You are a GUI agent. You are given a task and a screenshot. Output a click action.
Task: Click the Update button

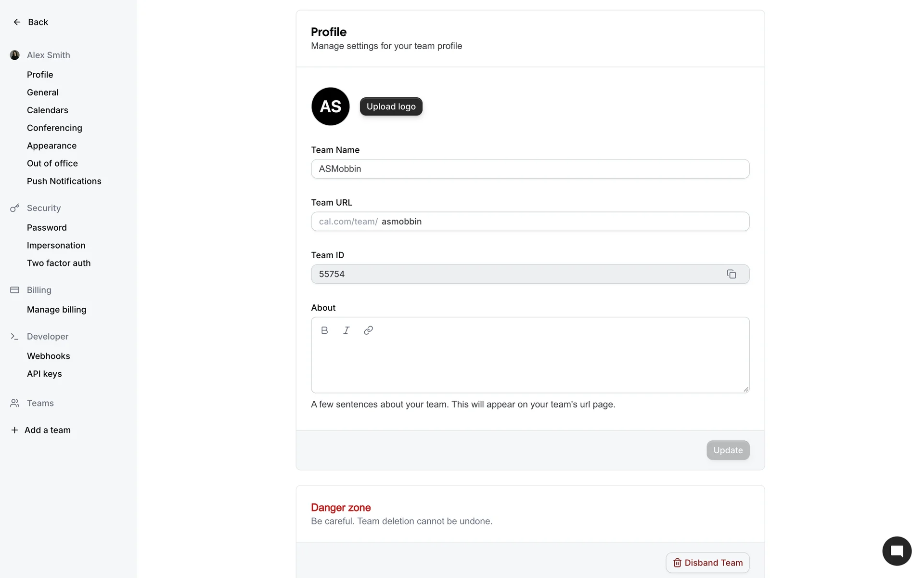pyautogui.click(x=728, y=450)
